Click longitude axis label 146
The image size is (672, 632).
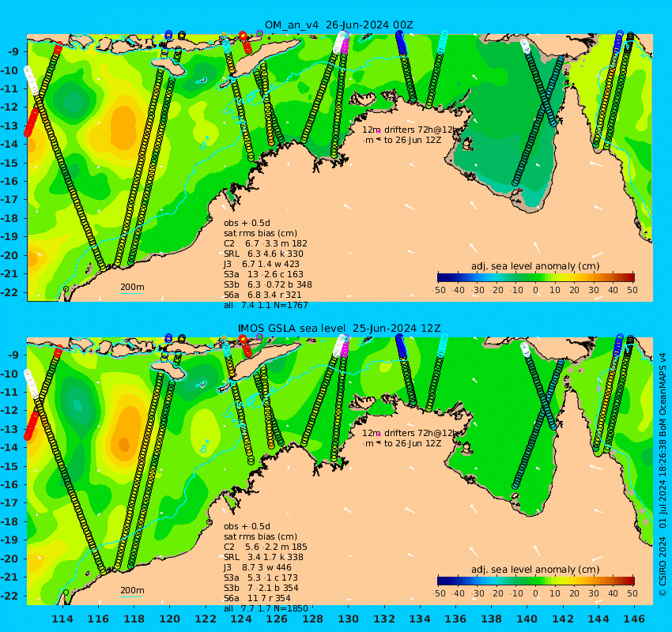pyautogui.click(x=634, y=619)
